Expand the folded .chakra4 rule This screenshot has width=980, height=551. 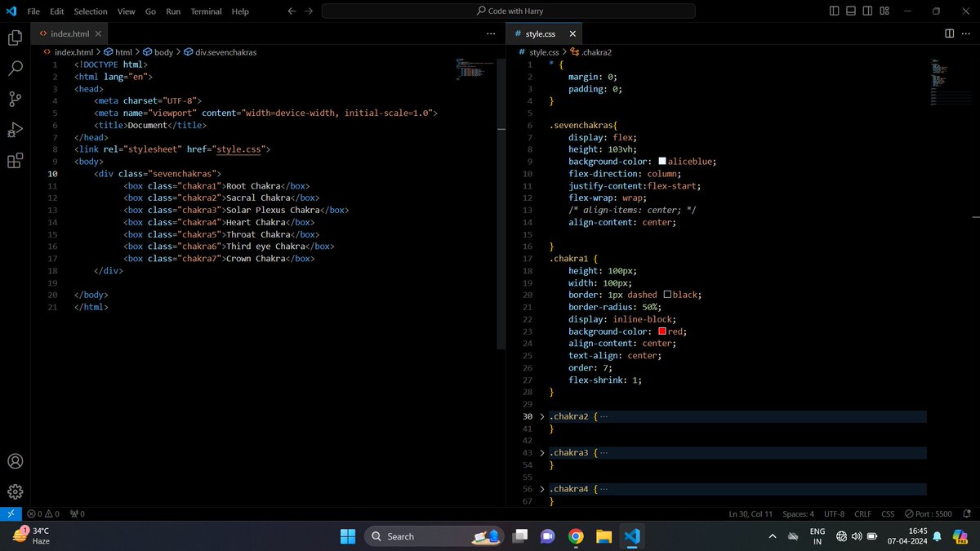[x=541, y=489]
